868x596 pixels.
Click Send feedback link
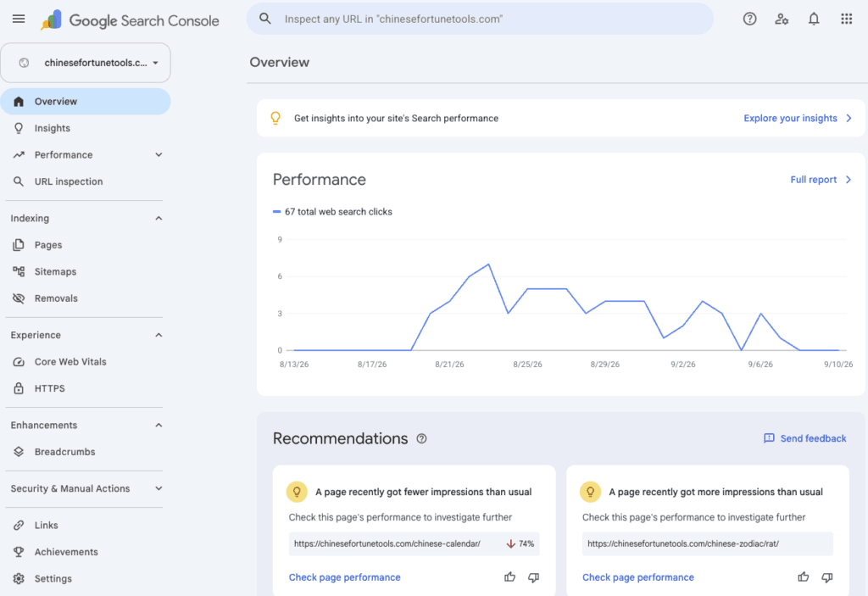tap(813, 438)
